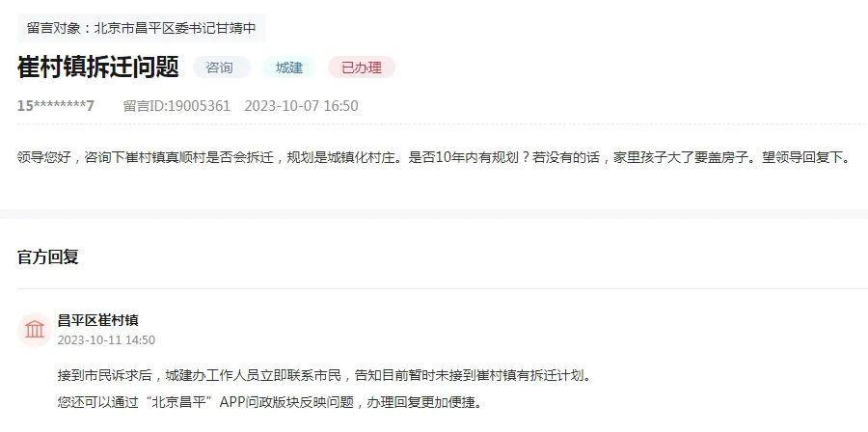The image size is (868, 432).
Task: Click the government building icon beside 昌平区崔村镇
Action: pos(35,330)
